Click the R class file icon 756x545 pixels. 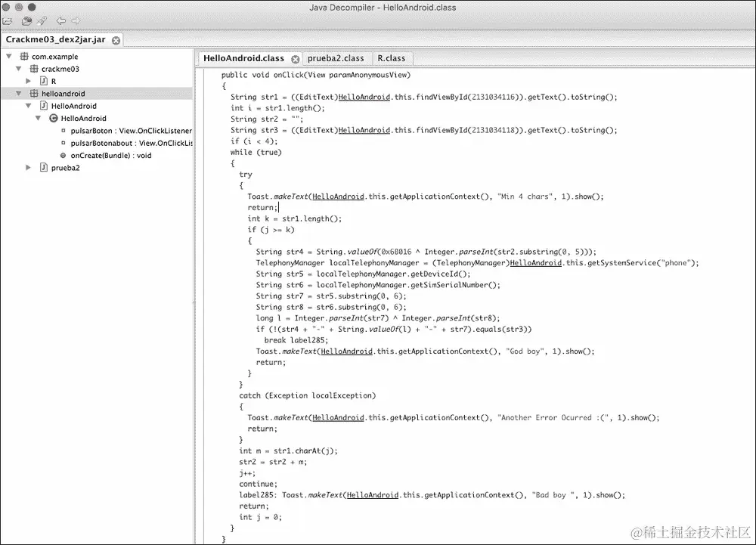(x=43, y=81)
